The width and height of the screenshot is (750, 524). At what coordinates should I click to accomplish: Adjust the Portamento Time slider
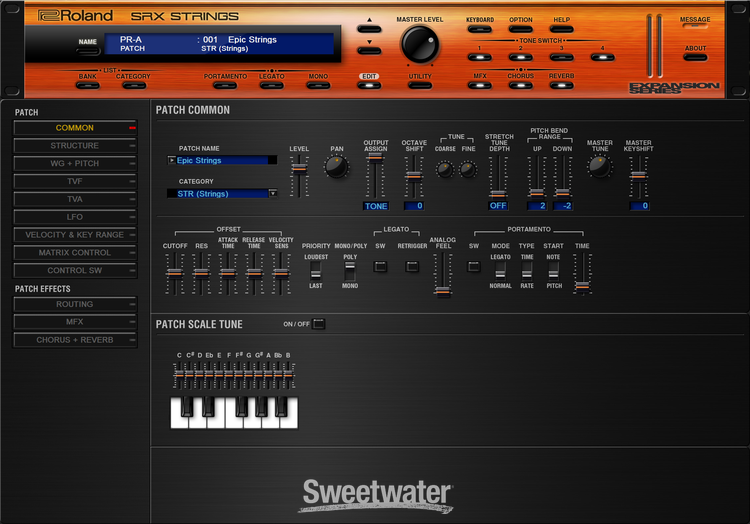pos(582,286)
